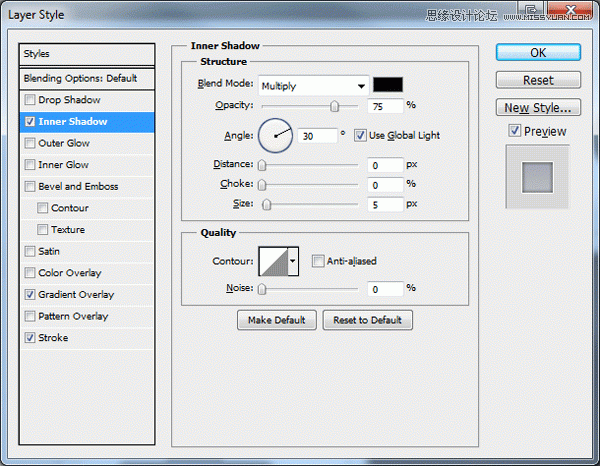Open the black shadow color swatch

point(388,85)
